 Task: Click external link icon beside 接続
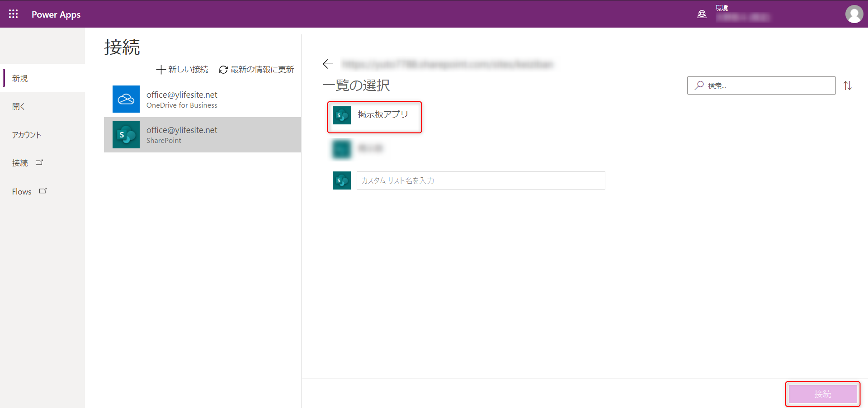[x=39, y=162]
